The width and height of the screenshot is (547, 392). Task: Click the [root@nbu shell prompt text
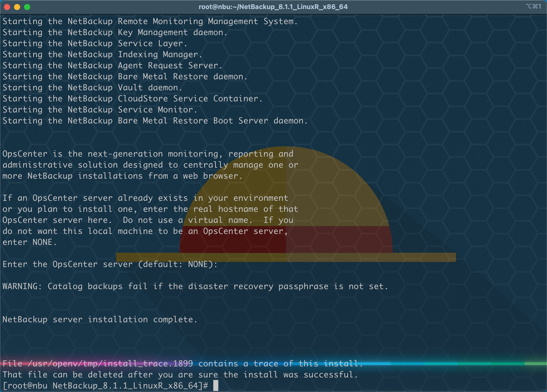[25, 385]
